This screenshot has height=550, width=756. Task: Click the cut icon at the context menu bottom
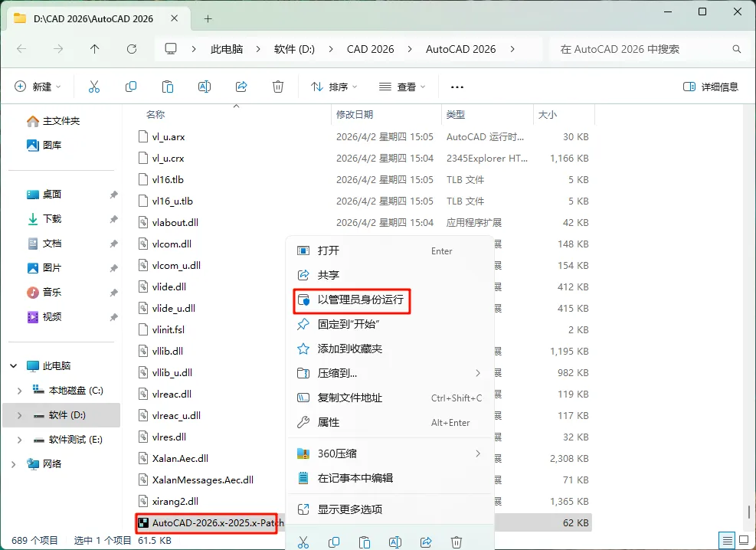pos(303,542)
